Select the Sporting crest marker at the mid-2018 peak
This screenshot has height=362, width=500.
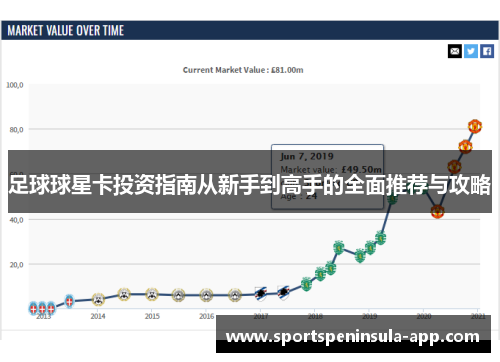pos(338,247)
